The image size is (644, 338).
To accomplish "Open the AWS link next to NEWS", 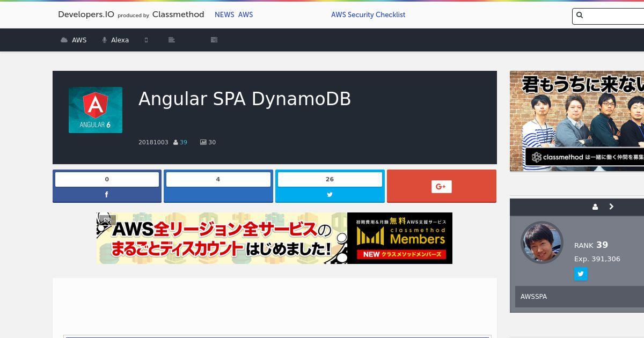I will [x=245, y=15].
